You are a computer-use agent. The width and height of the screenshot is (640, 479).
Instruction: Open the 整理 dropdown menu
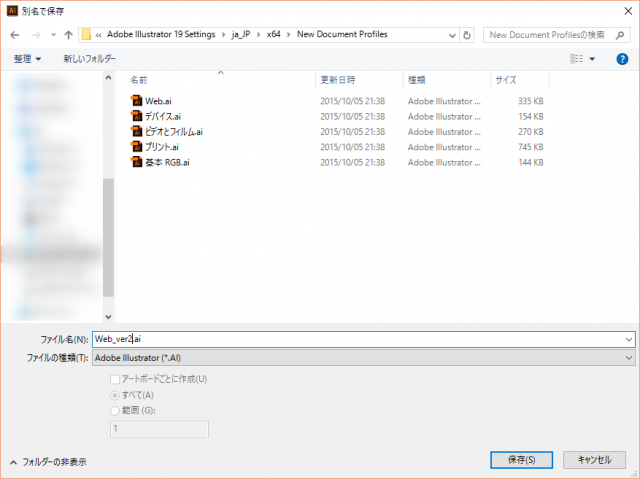tap(27, 59)
